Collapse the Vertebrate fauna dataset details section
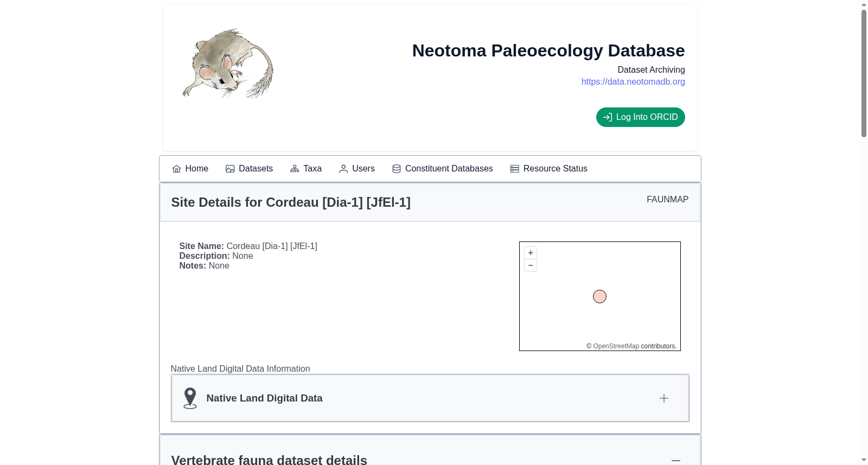This screenshot has width=868, height=465. tap(675, 460)
